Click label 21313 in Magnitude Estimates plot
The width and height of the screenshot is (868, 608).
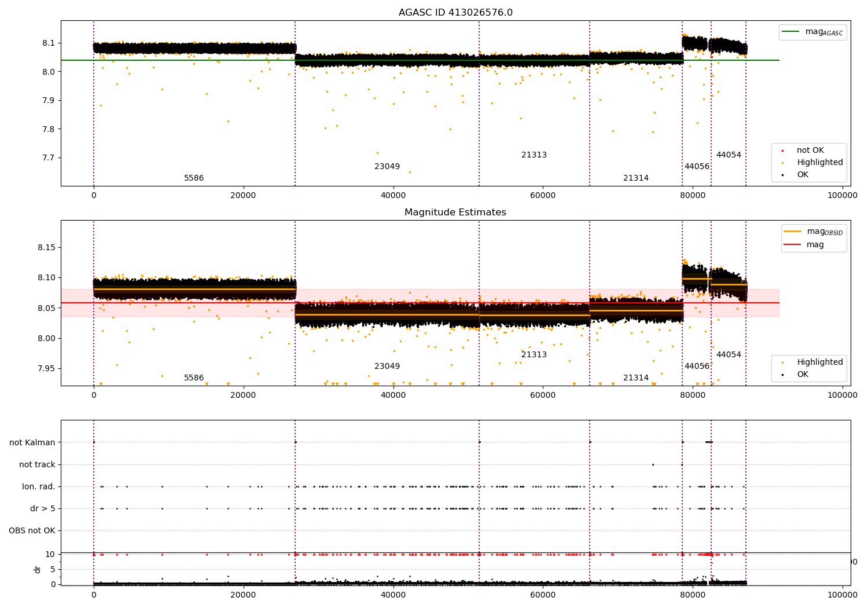pos(534,355)
